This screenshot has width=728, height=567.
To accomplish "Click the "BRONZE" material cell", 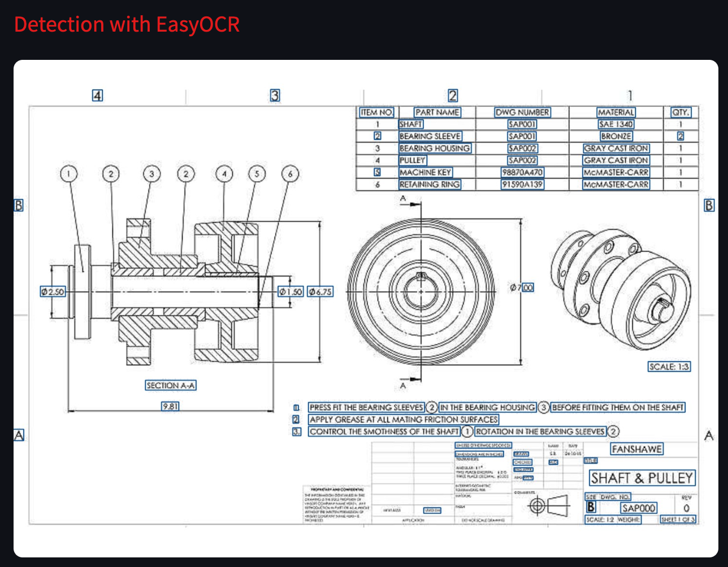I will tap(616, 136).
